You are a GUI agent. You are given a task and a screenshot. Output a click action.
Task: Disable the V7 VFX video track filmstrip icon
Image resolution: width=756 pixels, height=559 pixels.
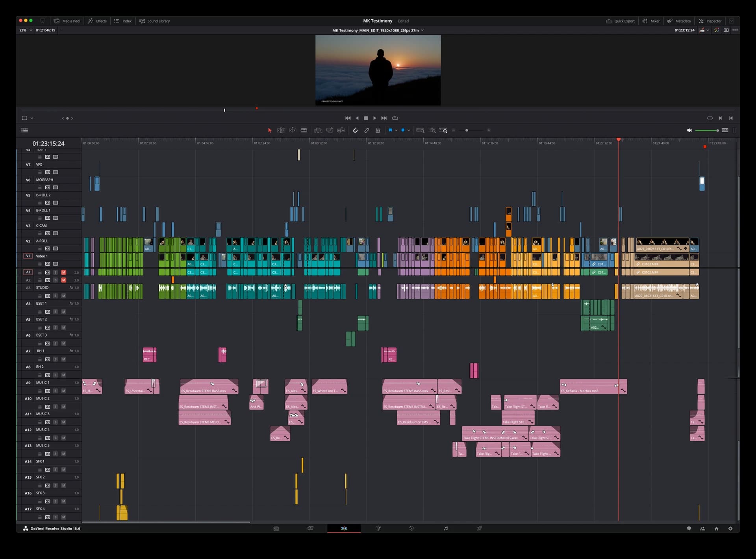[x=56, y=172]
